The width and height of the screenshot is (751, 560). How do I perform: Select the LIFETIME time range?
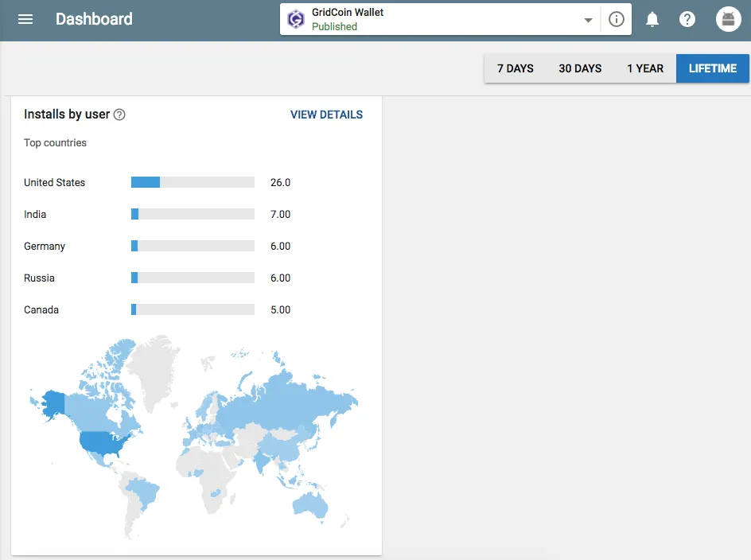(713, 68)
